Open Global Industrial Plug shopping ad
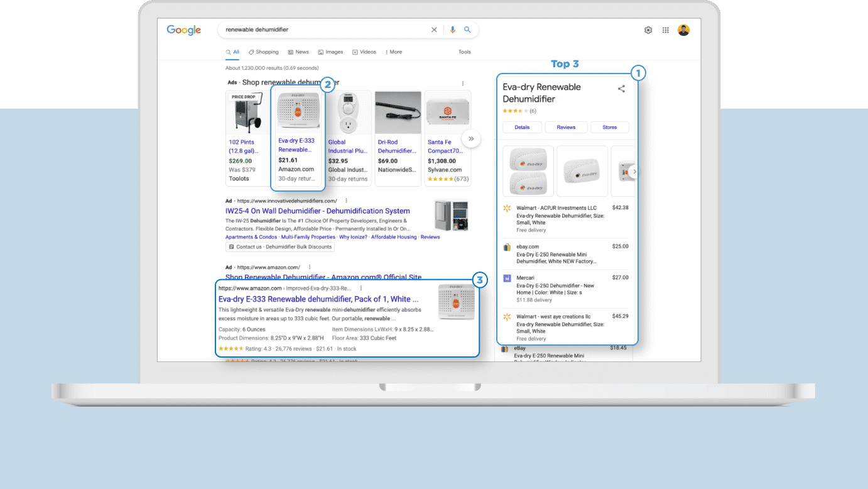 (349, 138)
